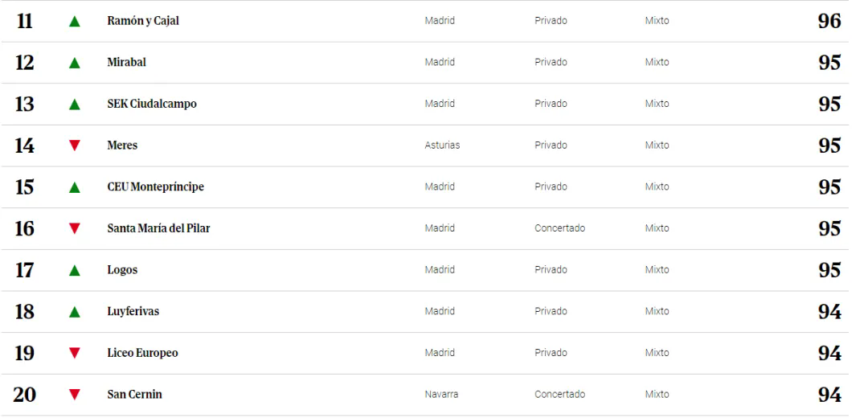
Task: Click the Navarra region label
Action: pyautogui.click(x=441, y=394)
